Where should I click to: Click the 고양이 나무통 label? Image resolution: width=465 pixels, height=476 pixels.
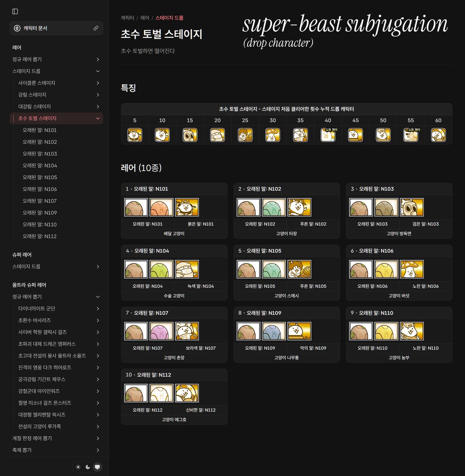287,357
